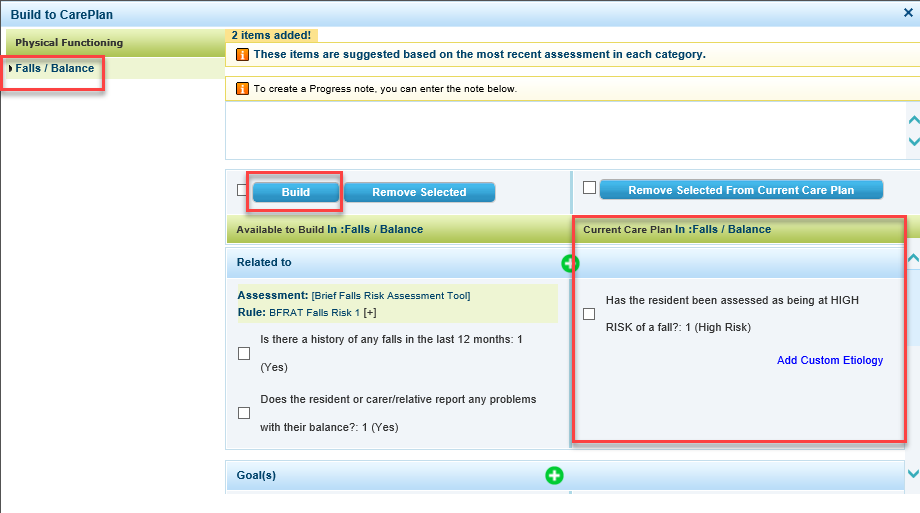Close the Build to CarePlan dialog
Screen dimensions: 920x513
click(907, 13)
